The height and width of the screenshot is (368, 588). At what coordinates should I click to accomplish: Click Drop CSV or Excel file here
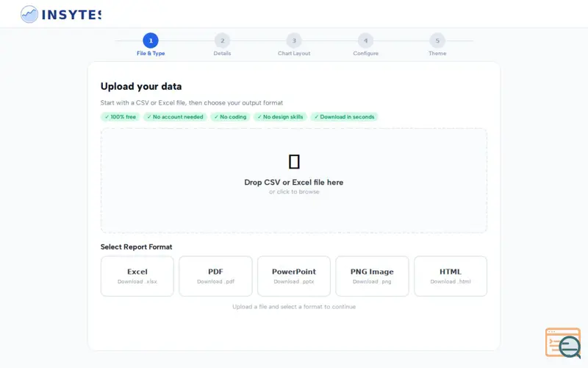pos(294,182)
